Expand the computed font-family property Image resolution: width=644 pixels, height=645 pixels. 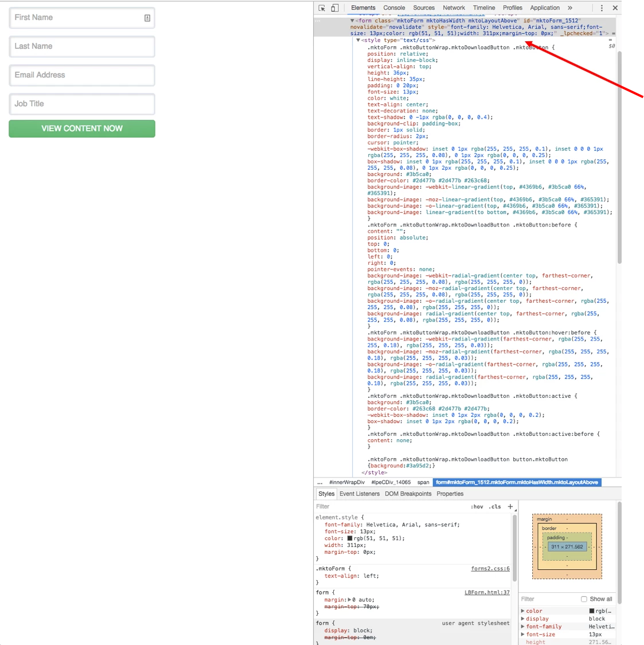pos(522,627)
